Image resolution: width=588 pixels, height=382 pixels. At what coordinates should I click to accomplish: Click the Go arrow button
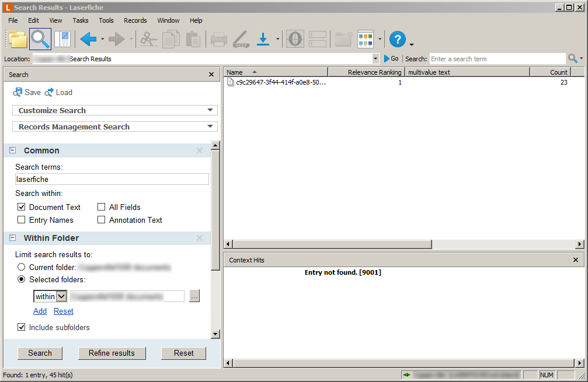[x=391, y=58]
